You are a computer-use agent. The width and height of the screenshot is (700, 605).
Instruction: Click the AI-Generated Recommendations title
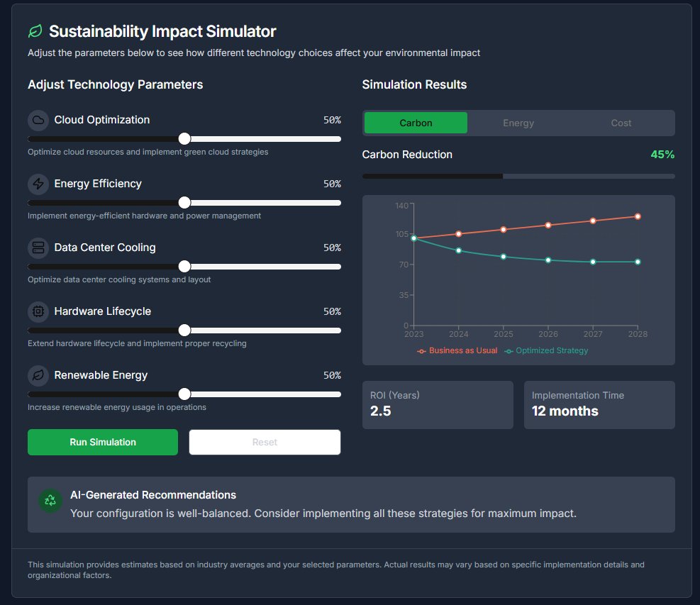[x=153, y=495]
